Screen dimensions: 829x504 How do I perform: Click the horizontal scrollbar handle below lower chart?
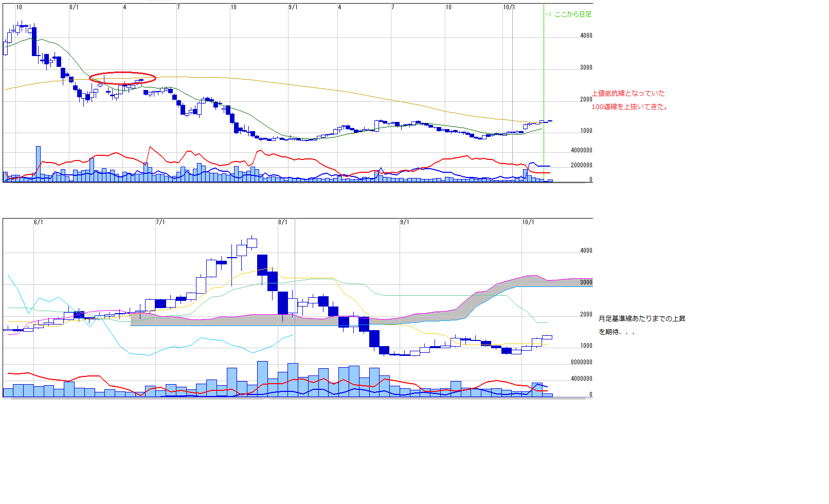[x=267, y=399]
